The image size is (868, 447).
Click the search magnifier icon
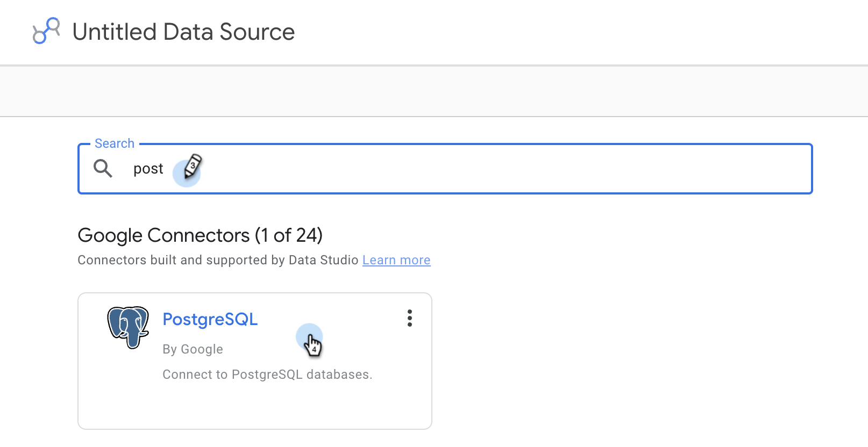[x=103, y=168]
